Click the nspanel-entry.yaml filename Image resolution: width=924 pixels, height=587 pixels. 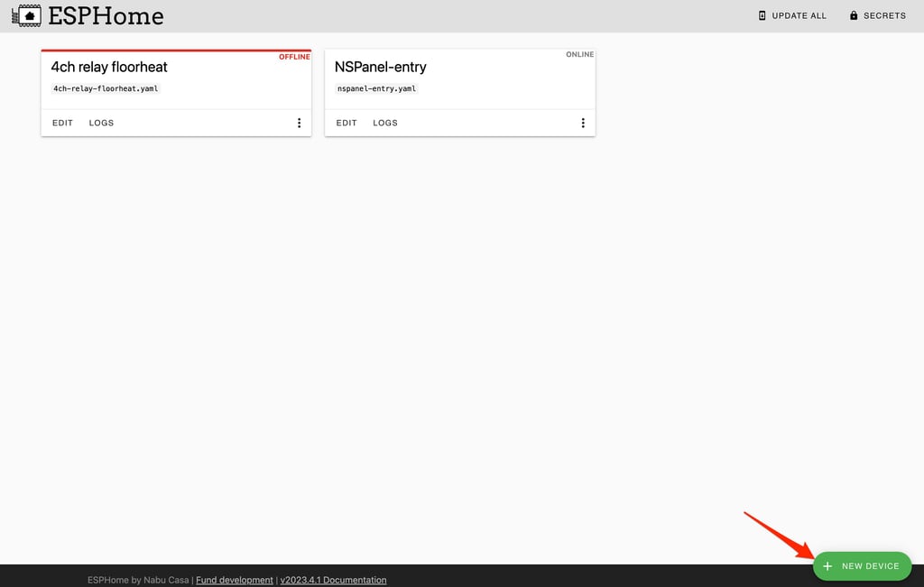point(376,89)
